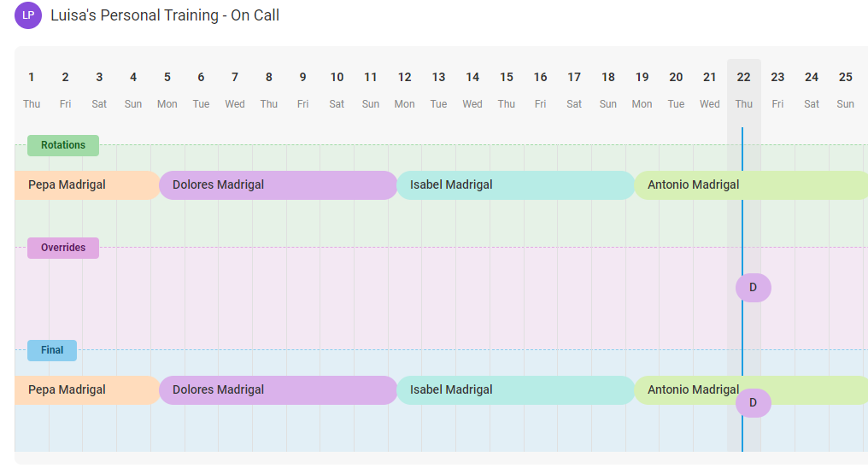
Task: Click the D badge in Final row
Action: tap(753, 402)
